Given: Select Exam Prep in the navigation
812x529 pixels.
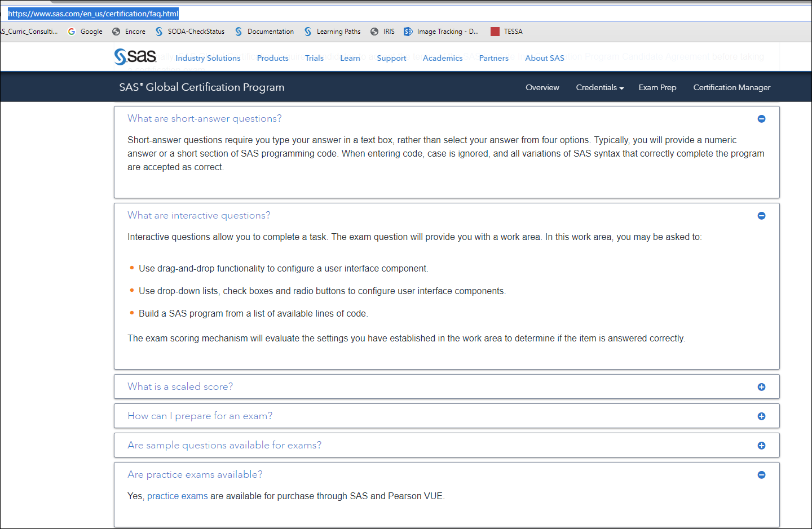Looking at the screenshot, I should pos(657,87).
